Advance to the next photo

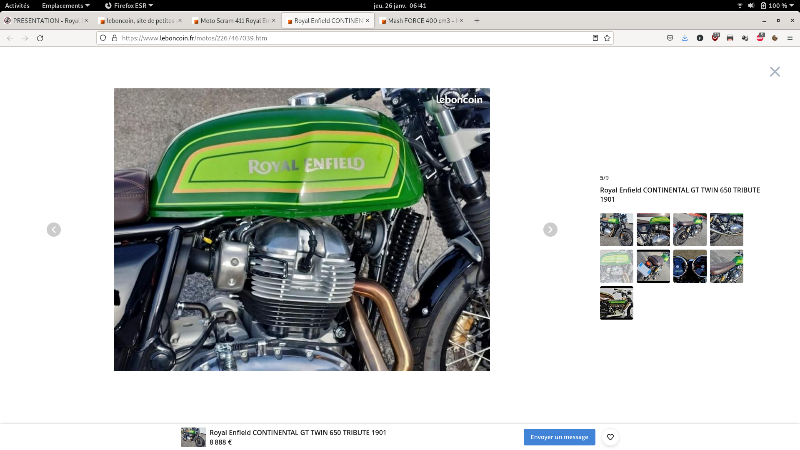pos(550,230)
